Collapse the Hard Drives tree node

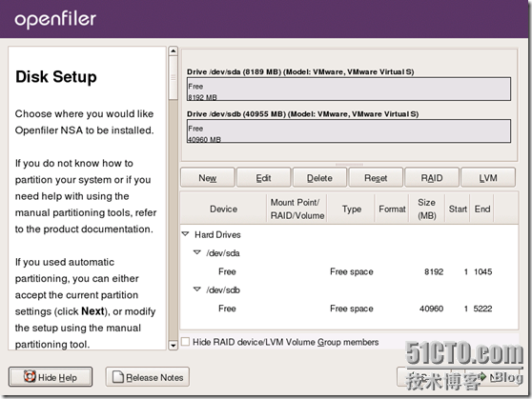(185, 234)
